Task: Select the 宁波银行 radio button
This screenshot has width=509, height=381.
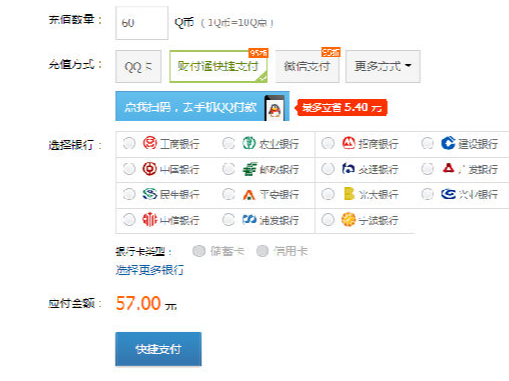Action: 328,220
